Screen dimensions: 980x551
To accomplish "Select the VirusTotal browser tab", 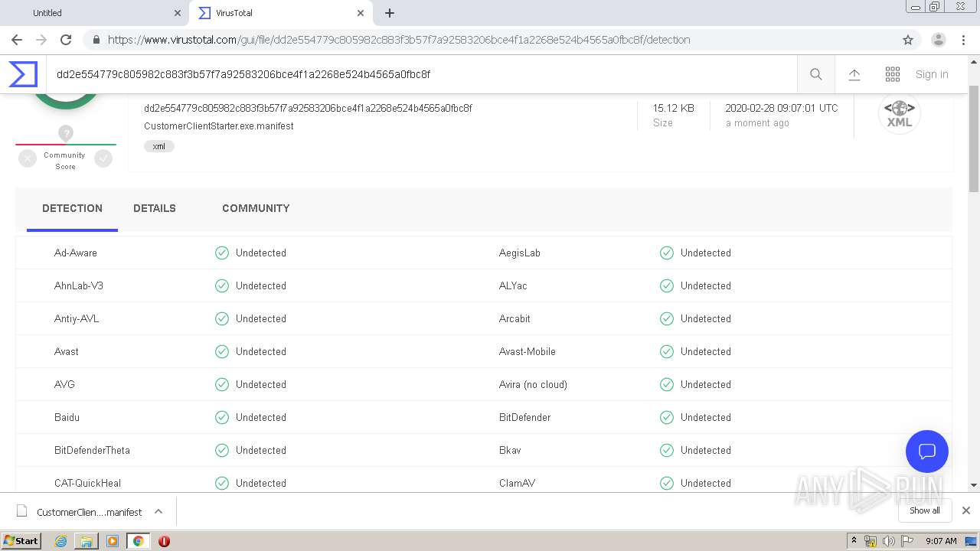I will [280, 13].
